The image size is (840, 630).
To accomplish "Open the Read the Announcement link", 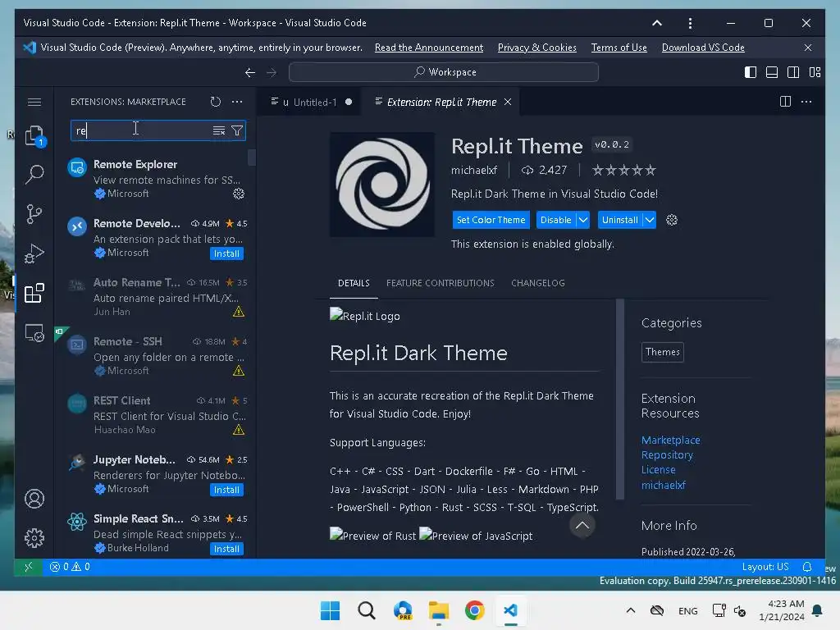I will click(x=428, y=48).
